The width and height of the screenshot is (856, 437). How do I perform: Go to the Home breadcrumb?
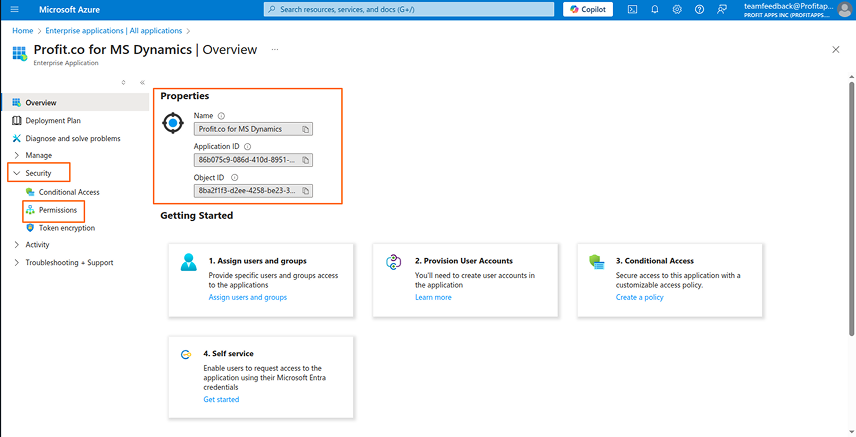(23, 31)
